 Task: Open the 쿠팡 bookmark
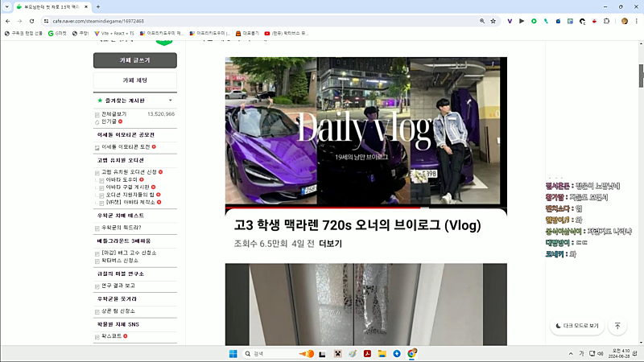click(x=80, y=33)
